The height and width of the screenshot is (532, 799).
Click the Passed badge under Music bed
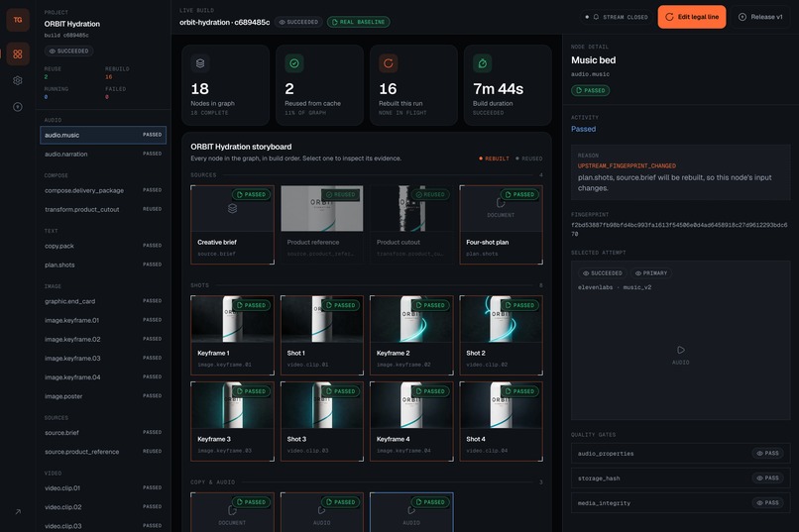[x=591, y=90]
